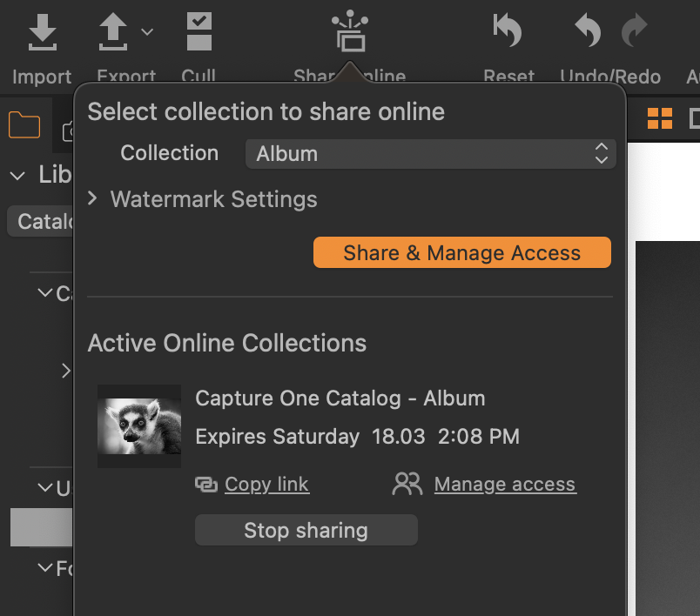Undo the last action

[588, 30]
